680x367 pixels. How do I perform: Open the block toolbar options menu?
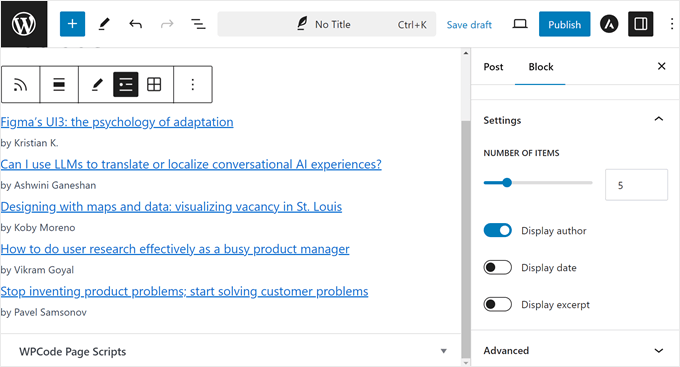point(193,85)
